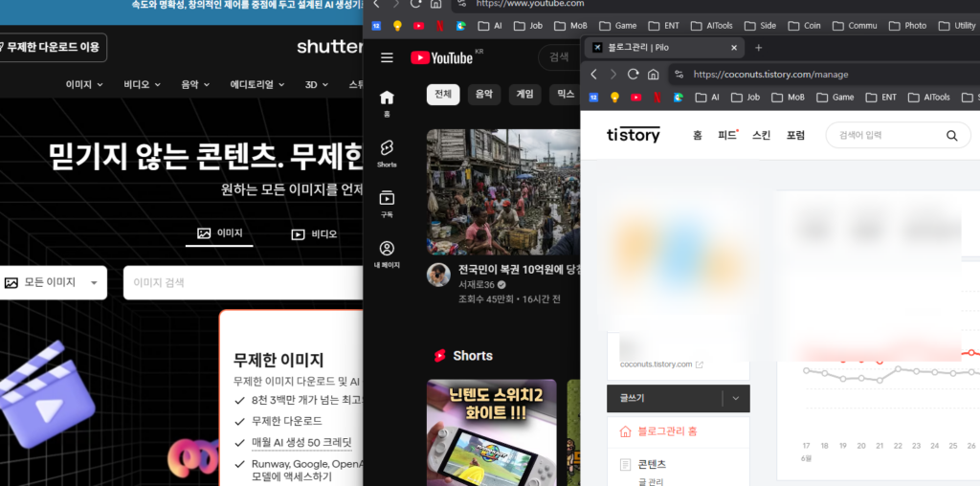Open Netflix bookmark in Tistory window
The image size is (980, 486).
tap(657, 97)
